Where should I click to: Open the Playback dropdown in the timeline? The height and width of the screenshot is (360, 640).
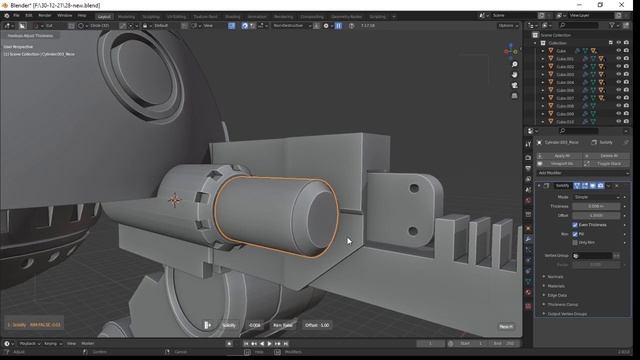(30, 344)
